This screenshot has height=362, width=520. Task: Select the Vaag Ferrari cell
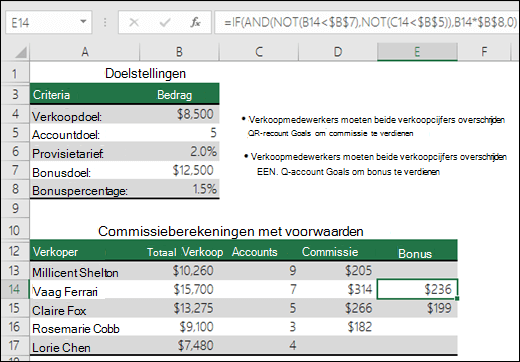tap(85, 289)
